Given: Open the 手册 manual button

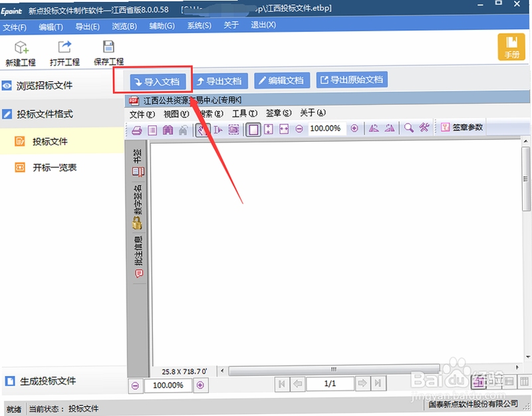Looking at the screenshot, I should point(511,47).
